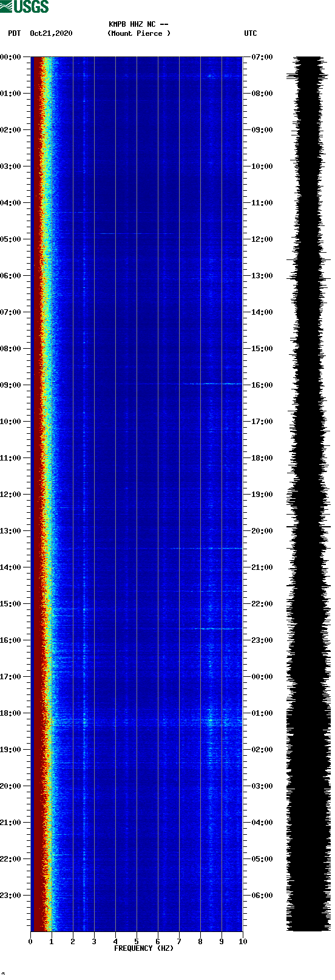The height and width of the screenshot is (980, 335).
Task: Click the 00:00 PDT time label
Action: (11, 57)
